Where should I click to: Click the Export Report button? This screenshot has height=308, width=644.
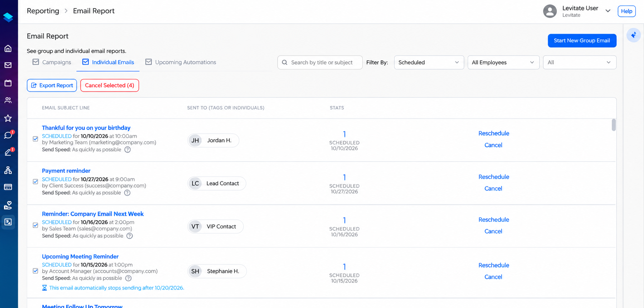point(52,86)
